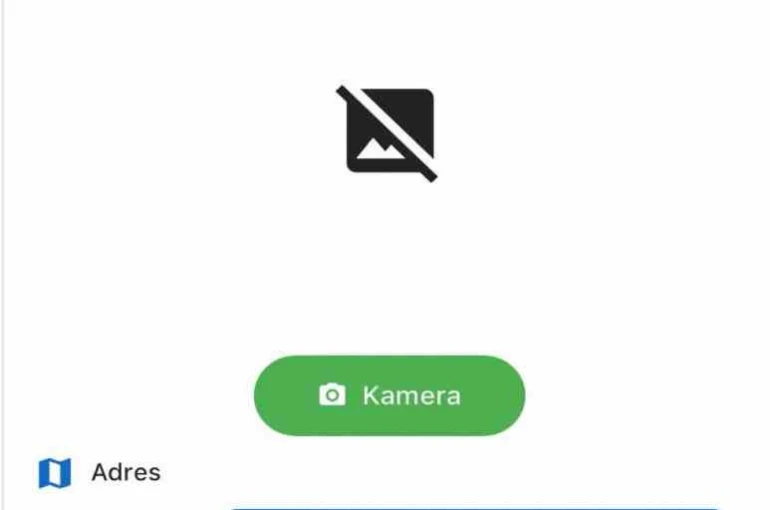Click the green Kamera button
Screen dimensions: 770x510
point(389,395)
